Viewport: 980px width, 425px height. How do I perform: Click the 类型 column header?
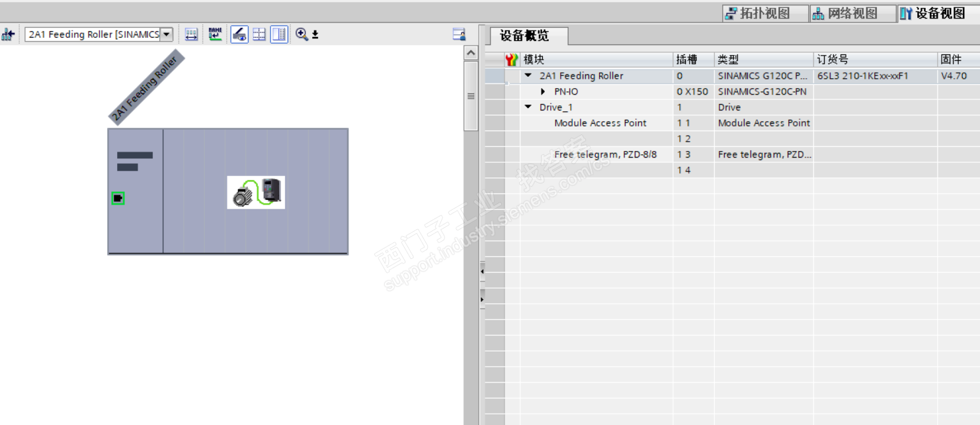[x=764, y=60]
